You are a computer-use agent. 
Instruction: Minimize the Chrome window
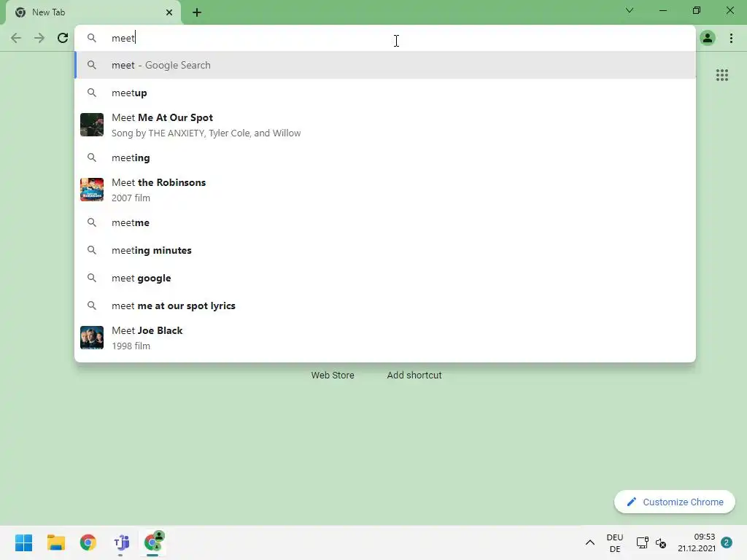click(662, 10)
